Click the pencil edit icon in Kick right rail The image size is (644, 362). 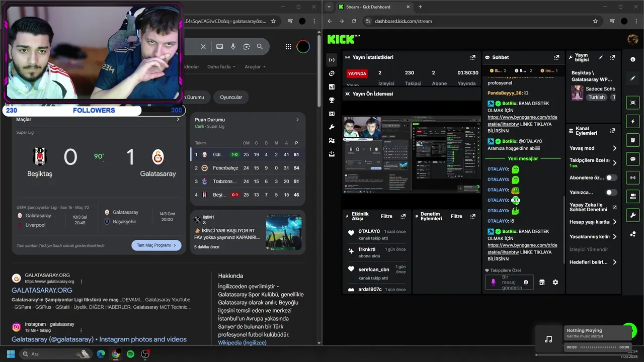click(633, 78)
